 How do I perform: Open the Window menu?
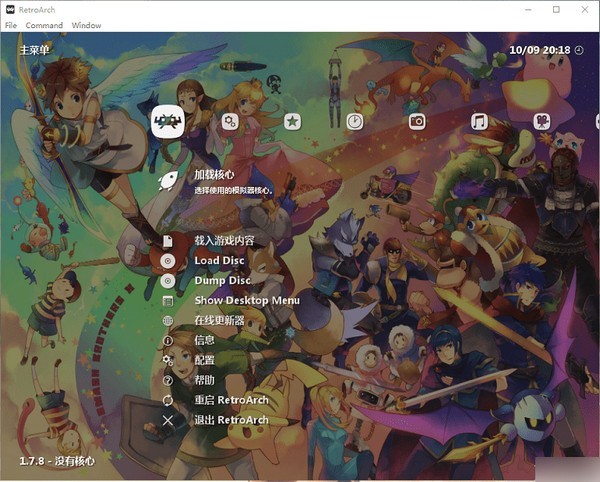[86, 25]
